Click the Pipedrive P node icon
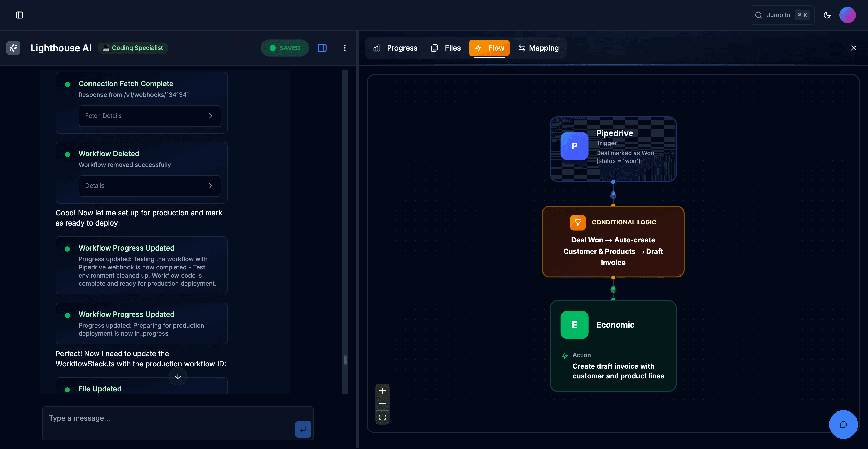Image resolution: width=868 pixels, height=449 pixels. tap(574, 146)
